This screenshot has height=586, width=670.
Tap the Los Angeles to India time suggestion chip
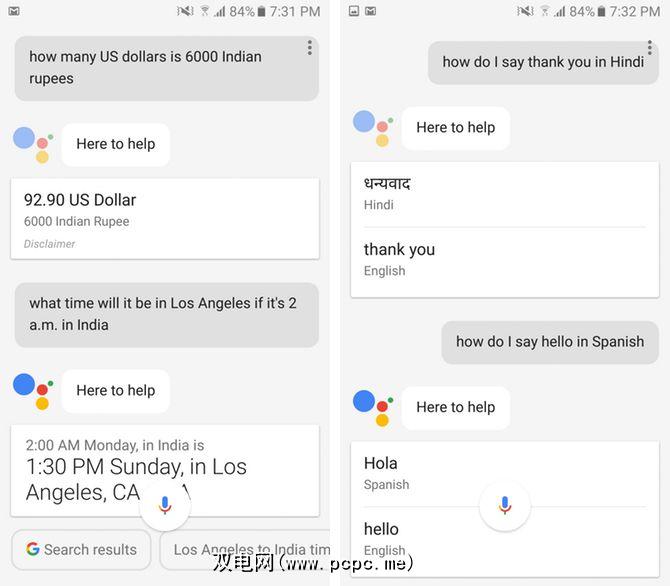coord(245,550)
